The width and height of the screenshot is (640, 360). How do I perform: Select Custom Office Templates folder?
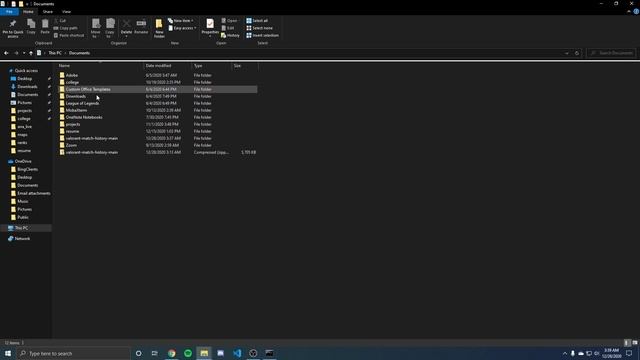pyautogui.click(x=157, y=89)
